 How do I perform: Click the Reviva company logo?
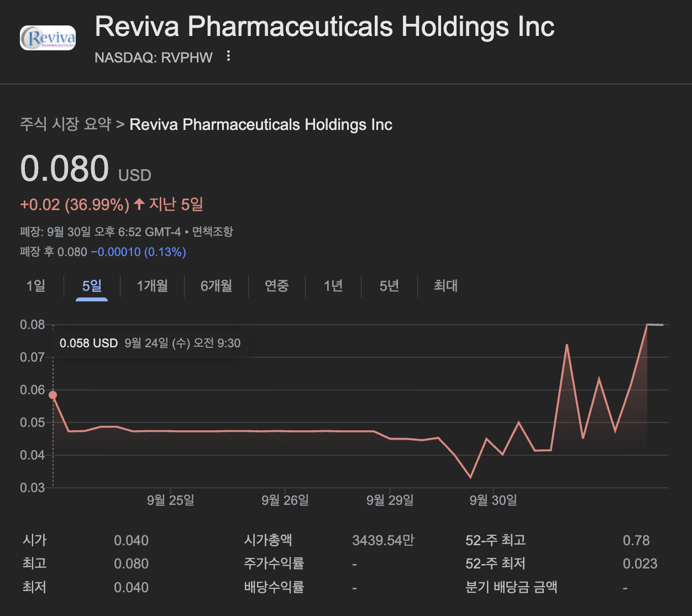tap(48, 38)
